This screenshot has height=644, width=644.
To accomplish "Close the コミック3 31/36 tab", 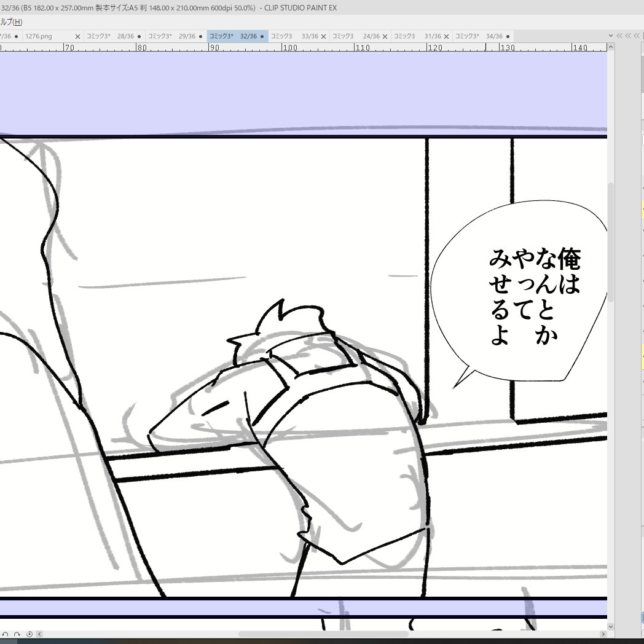I will coord(447,36).
